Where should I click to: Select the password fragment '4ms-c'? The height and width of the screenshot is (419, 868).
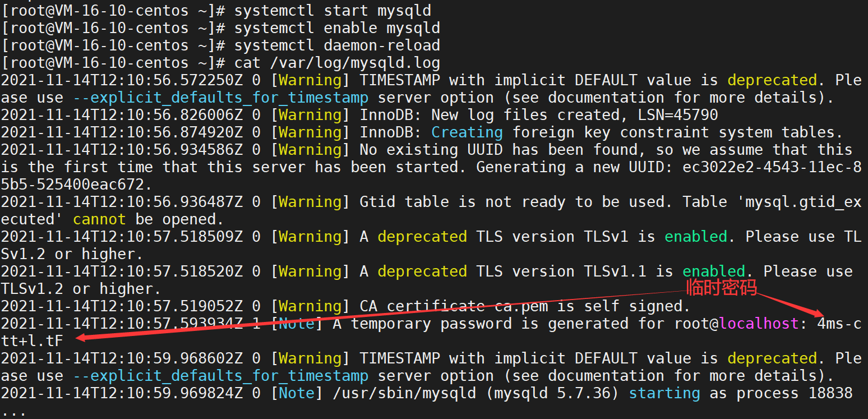839,323
